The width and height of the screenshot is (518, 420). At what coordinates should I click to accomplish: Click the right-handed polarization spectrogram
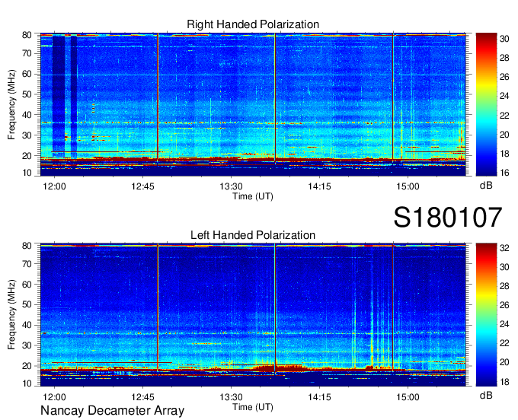tap(253, 104)
